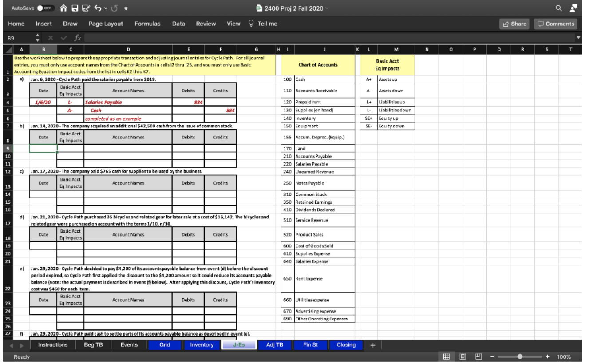Open the Formulas ribbon tab

click(147, 24)
